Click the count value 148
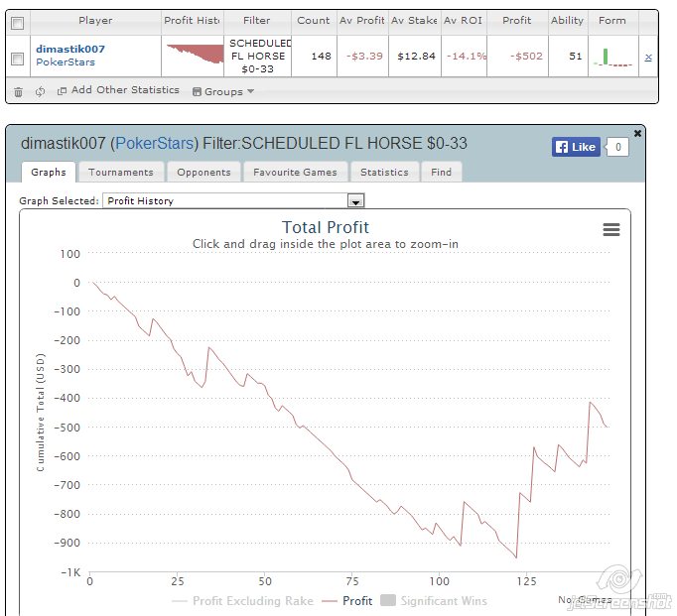The image size is (677, 616). [x=322, y=57]
